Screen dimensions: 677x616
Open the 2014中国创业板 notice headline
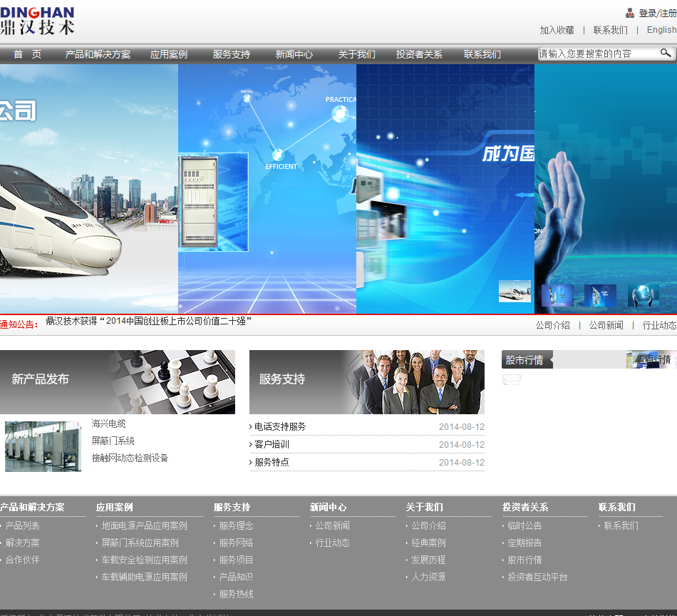148,321
